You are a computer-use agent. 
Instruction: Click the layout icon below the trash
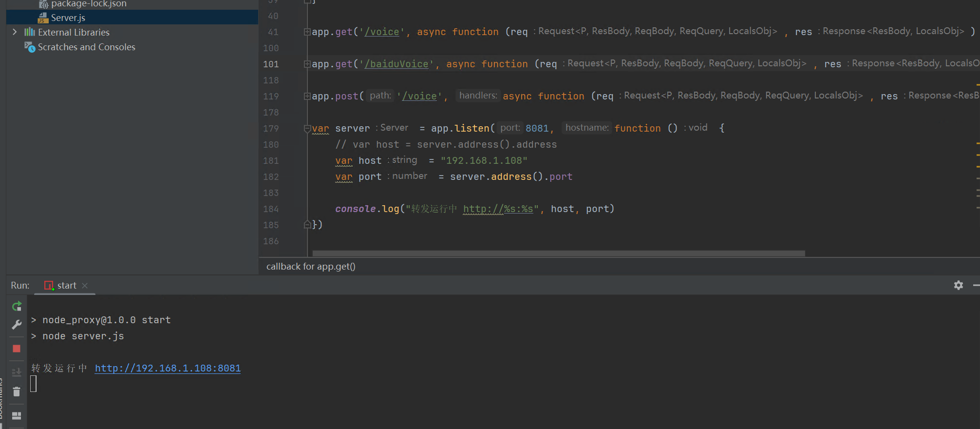coord(17,416)
